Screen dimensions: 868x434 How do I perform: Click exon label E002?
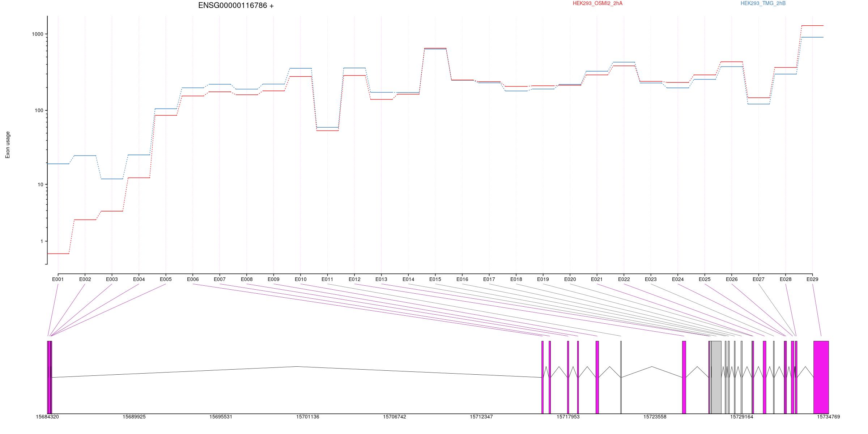85,279
